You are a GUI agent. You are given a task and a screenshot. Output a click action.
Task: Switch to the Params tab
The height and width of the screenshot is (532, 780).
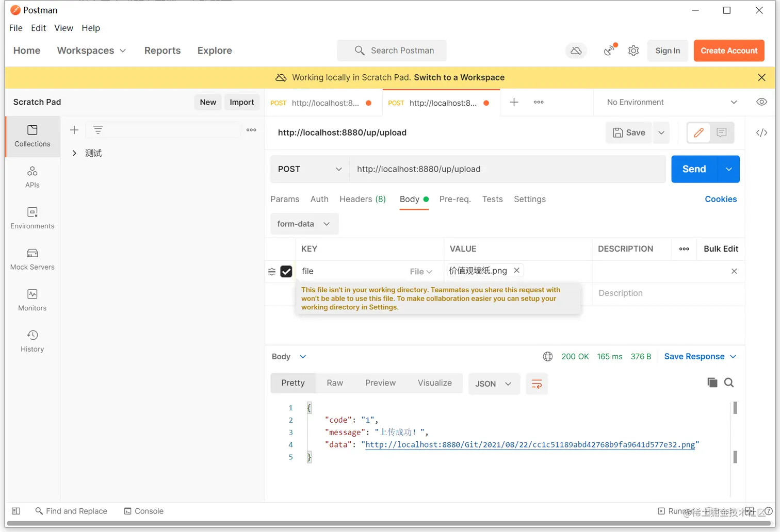[x=285, y=199]
